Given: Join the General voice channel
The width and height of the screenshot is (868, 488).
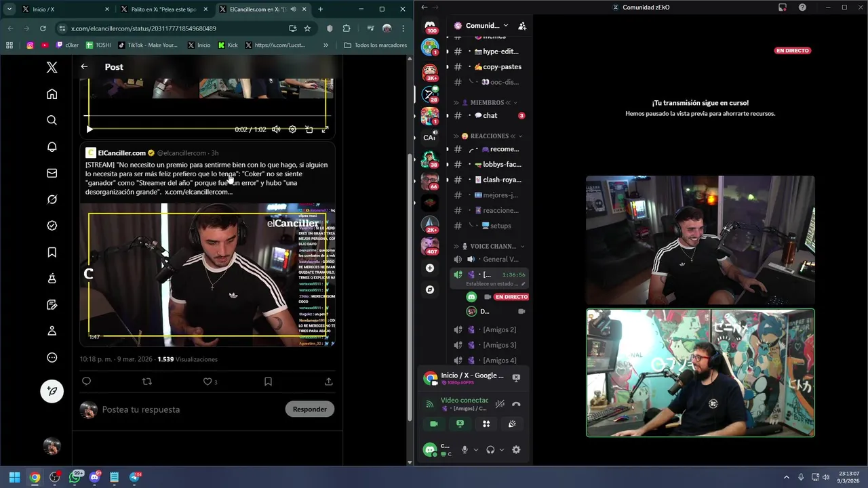Looking at the screenshot, I should tap(489, 260).
